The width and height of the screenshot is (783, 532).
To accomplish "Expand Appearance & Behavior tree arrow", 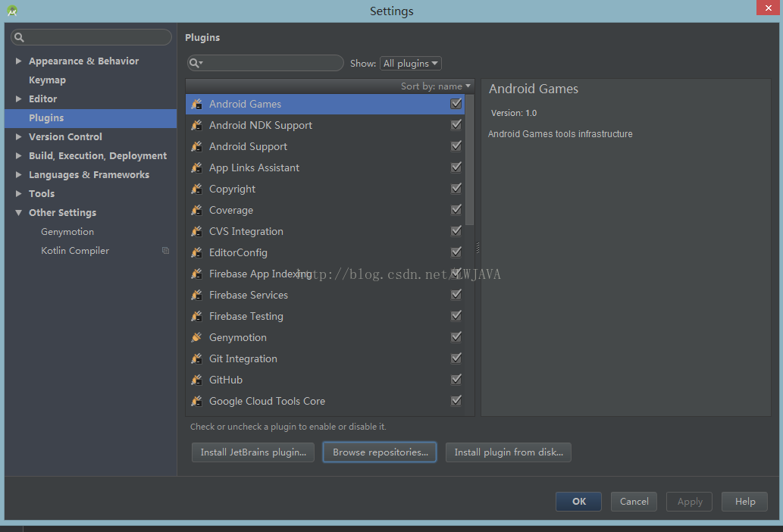I will tap(18, 61).
